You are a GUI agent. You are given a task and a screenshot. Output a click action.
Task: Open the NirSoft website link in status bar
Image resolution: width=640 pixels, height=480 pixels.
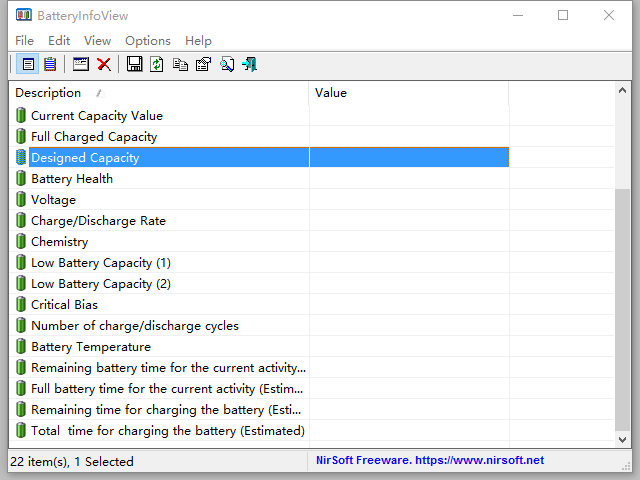click(x=427, y=461)
